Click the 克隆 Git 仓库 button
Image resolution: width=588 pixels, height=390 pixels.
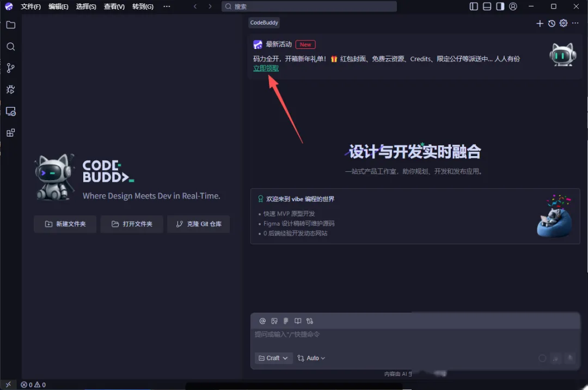pyautogui.click(x=199, y=224)
